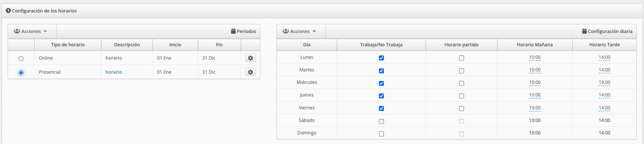Open the horario link for Online
The width and height of the screenshot is (644, 144).
pyautogui.click(x=114, y=58)
